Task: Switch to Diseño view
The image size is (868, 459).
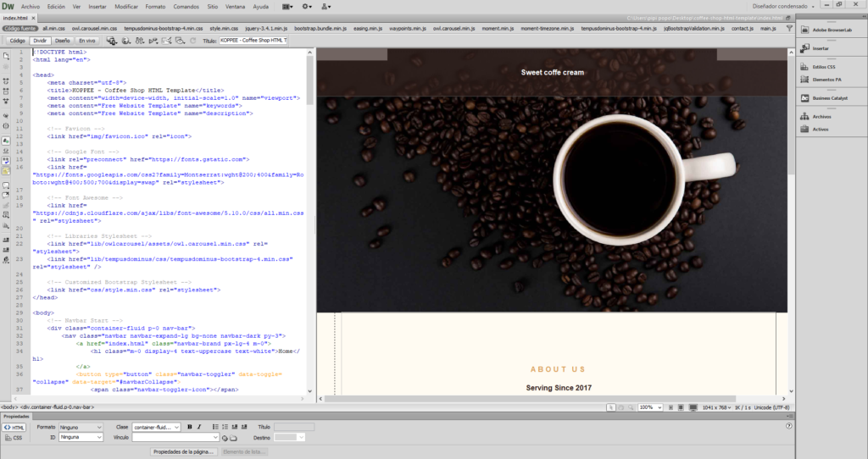Action: click(x=63, y=40)
